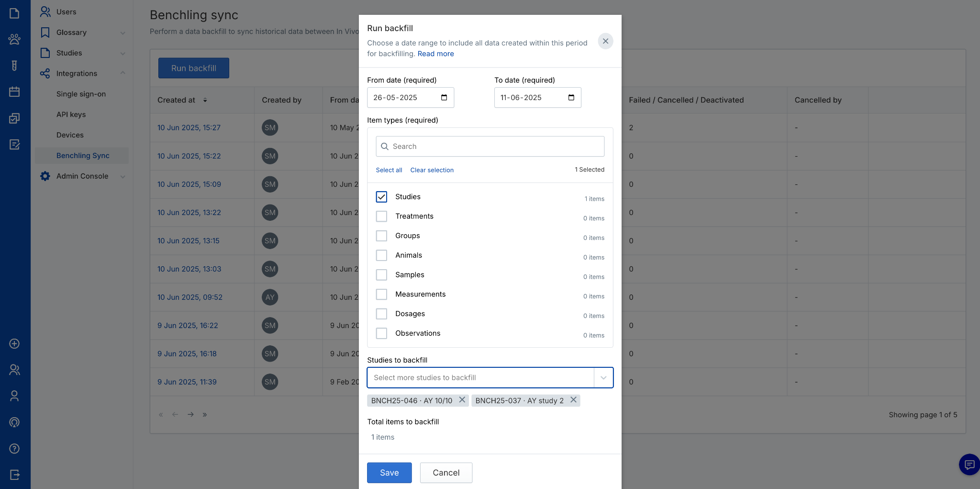Open the edit note icon in left rail
980x489 pixels.
point(14,144)
